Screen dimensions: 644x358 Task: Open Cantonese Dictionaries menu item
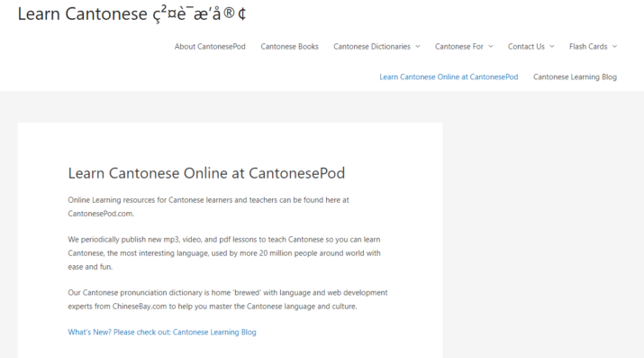[372, 47]
